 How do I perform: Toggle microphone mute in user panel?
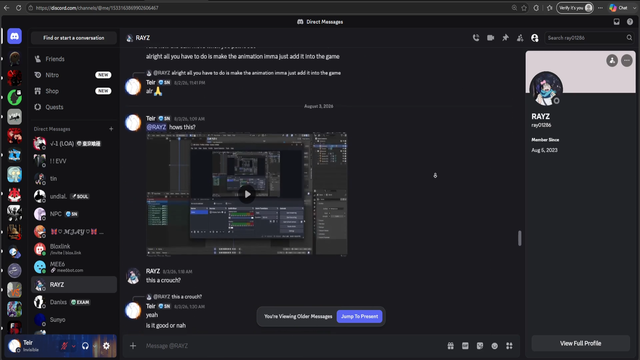tap(64, 346)
